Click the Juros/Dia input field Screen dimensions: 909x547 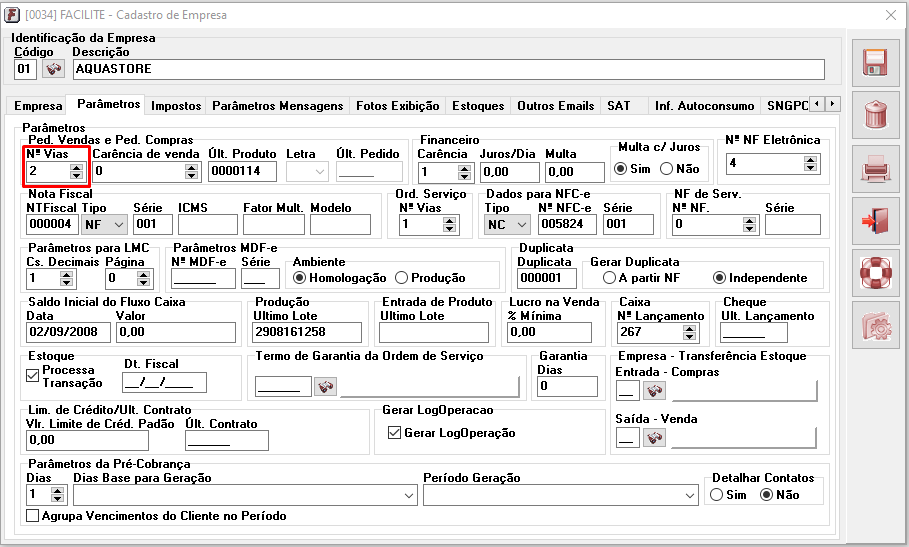coord(509,172)
